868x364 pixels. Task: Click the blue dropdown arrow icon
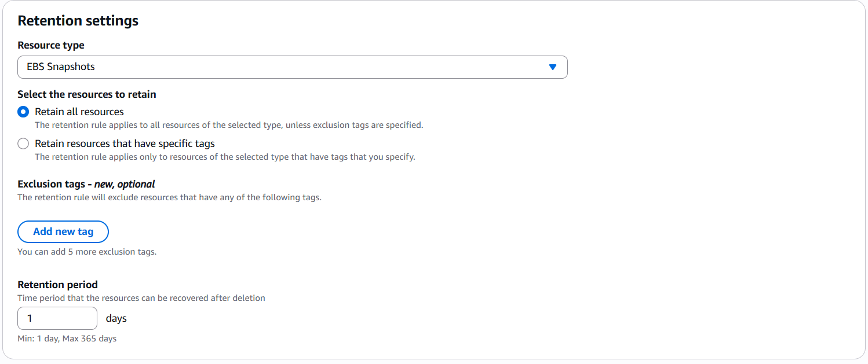point(552,67)
